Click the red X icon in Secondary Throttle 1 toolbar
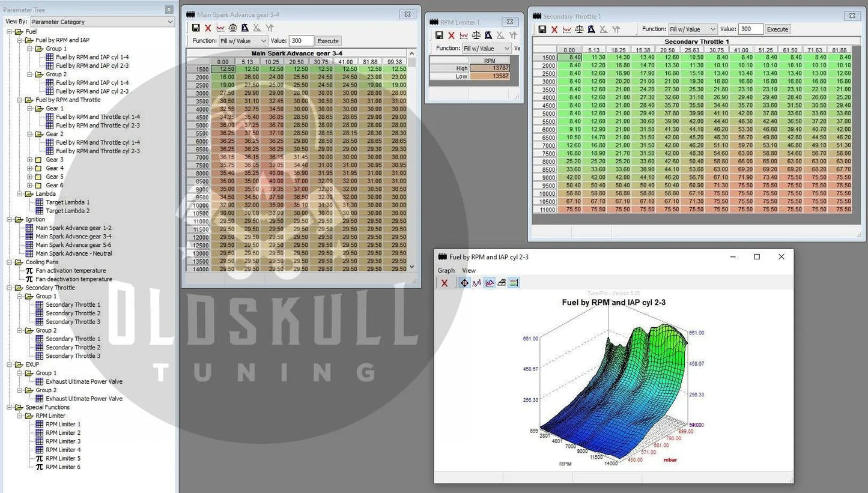 [x=554, y=29]
